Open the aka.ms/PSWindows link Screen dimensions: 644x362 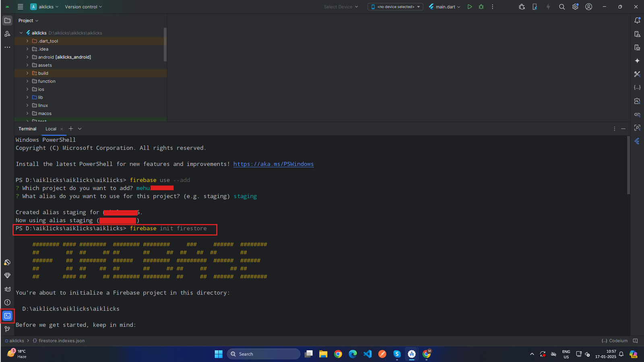[273, 164]
